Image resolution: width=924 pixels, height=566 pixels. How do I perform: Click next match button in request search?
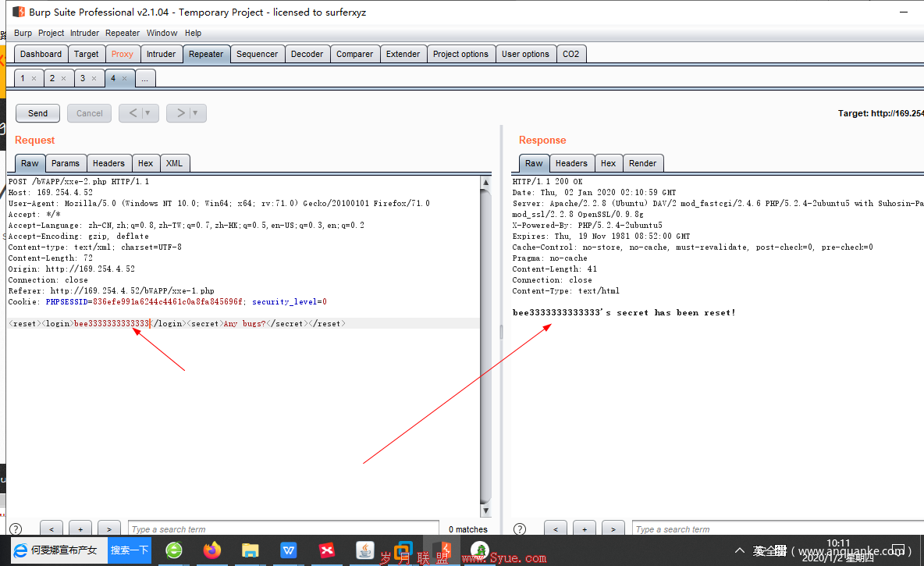point(109,529)
